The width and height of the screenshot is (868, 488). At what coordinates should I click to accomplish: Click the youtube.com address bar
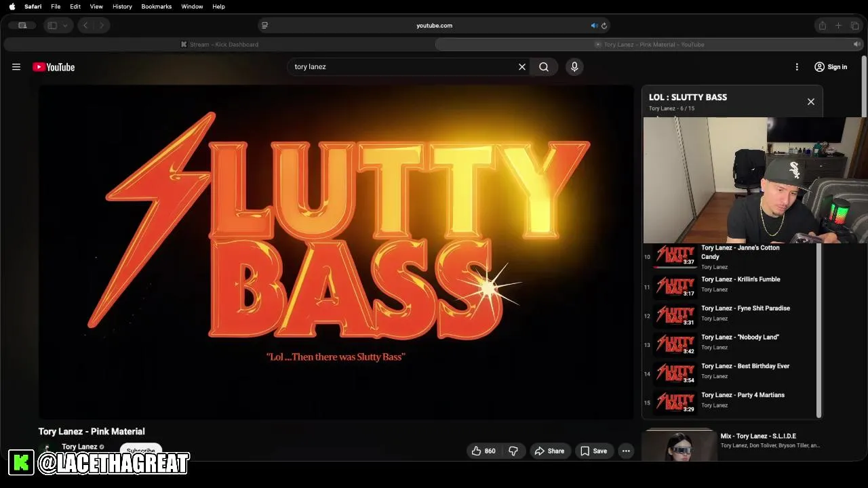click(x=434, y=25)
